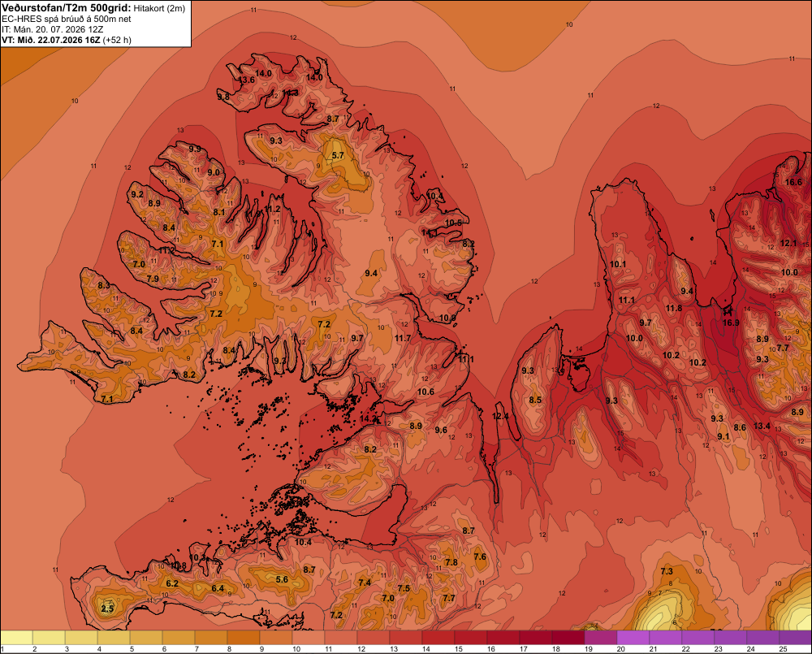Click the 16.9 temperature value

point(731,323)
